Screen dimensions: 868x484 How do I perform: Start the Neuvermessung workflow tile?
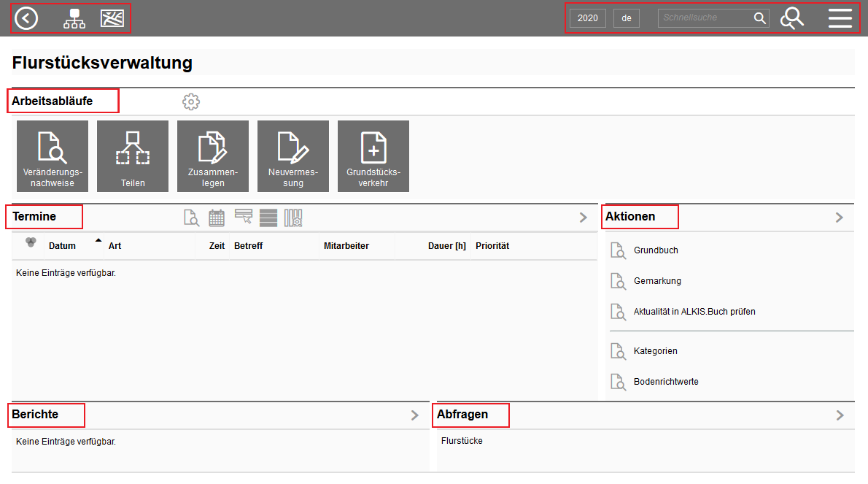pyautogui.click(x=293, y=156)
